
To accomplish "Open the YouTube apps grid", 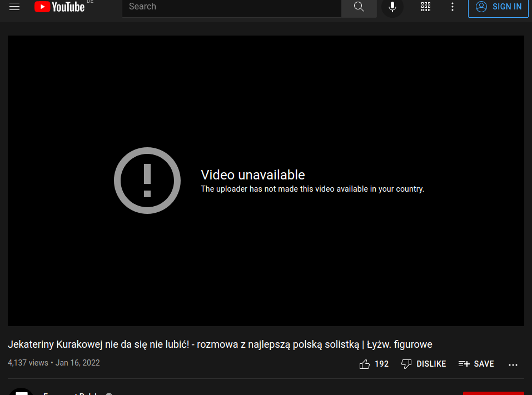I will 426,7.
